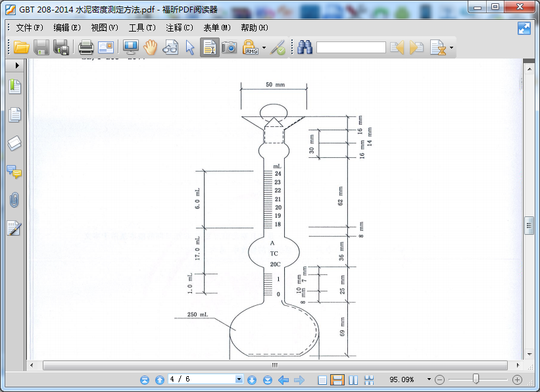Open the Attachments paperclip panel
Screen dimensions: 540x392
[x=14, y=200]
